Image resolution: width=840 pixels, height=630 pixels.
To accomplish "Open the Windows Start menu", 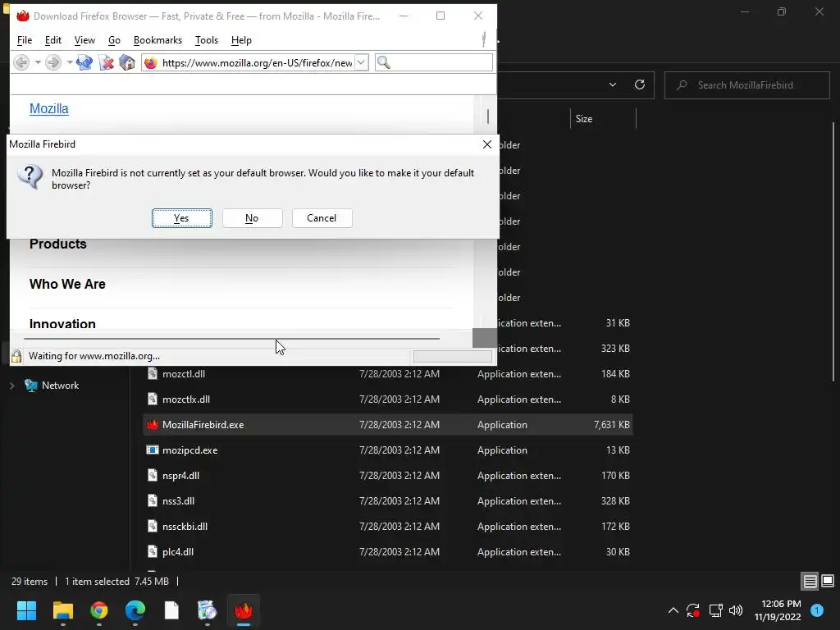I will 26,610.
